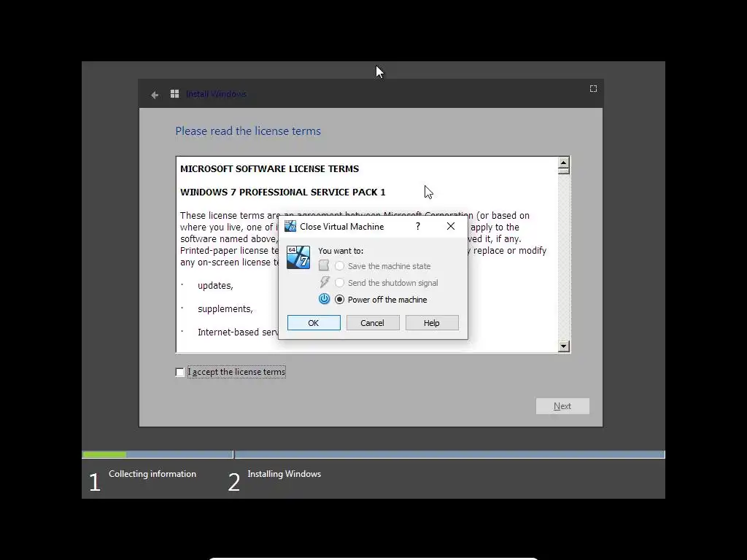Click the lightning shutdown signal icon
Viewport: 747px width, 560px height.
tap(325, 282)
